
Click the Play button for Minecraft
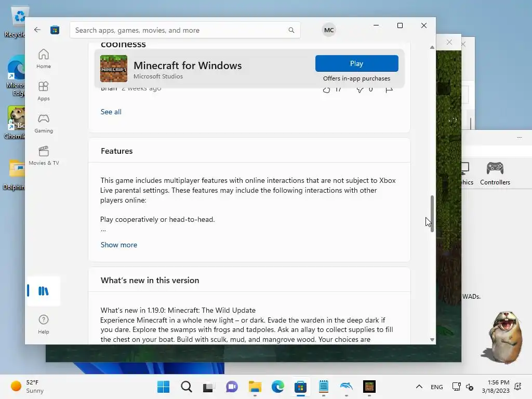(356, 63)
